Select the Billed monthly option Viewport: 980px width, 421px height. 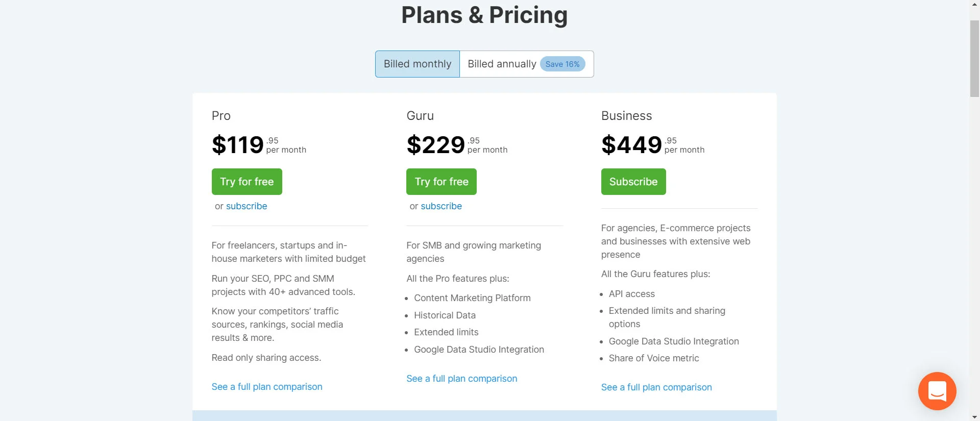418,64
